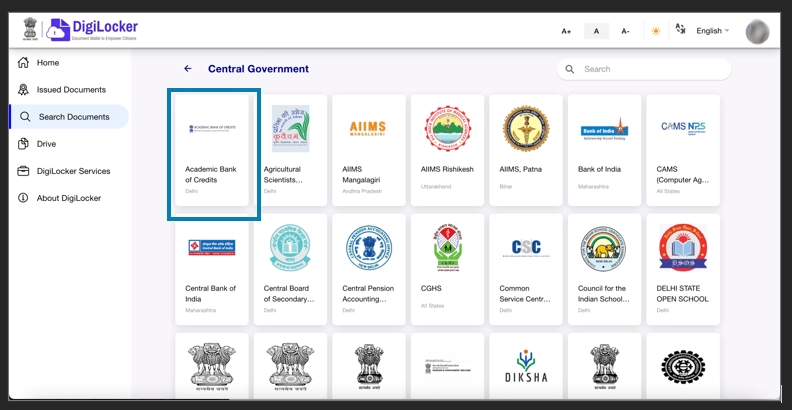Click the Drive files icon
Viewport: 792px width, 410px height.
tap(23, 144)
